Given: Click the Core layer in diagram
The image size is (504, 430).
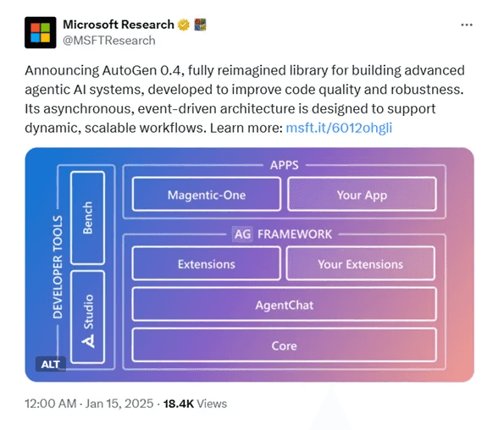Looking at the screenshot, I should (x=284, y=345).
